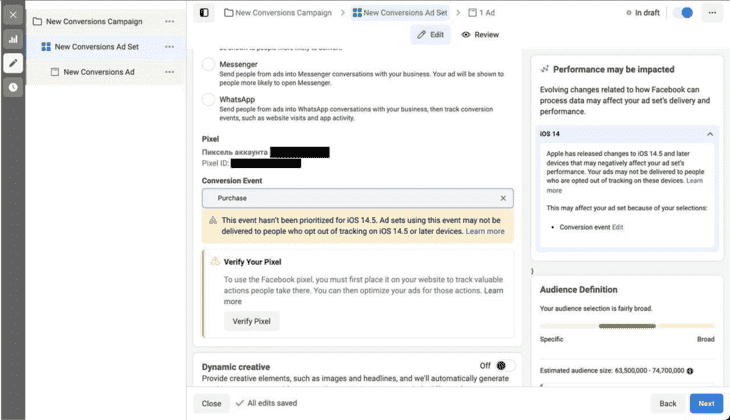Click the warning triangle icon in the iOS notice
This screenshot has height=420, width=730.
(x=213, y=220)
